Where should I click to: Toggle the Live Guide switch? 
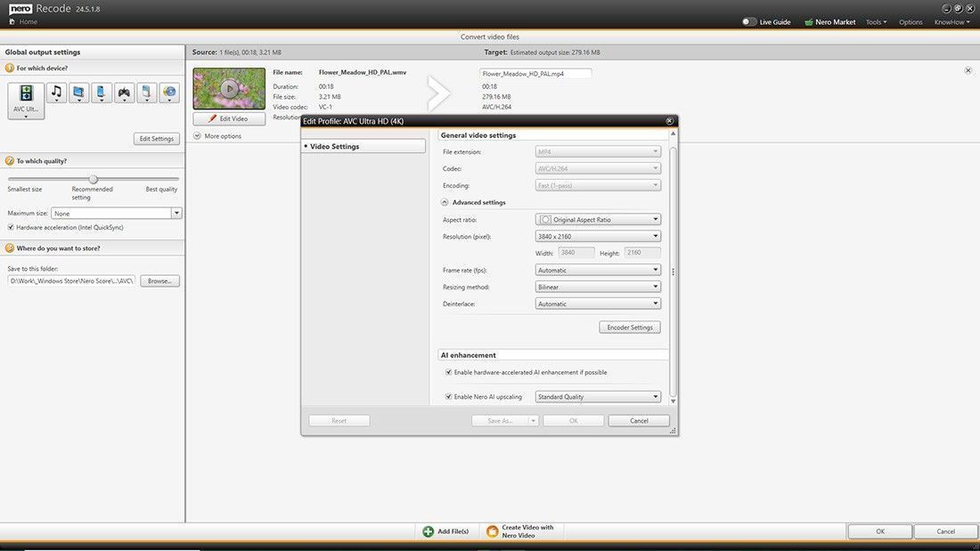tap(748, 22)
